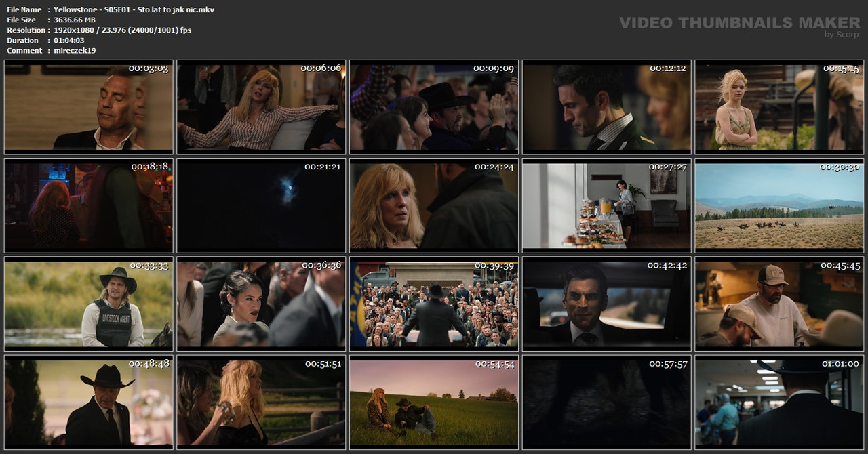Click the thumbnail timestamped 00:15:15

(x=779, y=107)
